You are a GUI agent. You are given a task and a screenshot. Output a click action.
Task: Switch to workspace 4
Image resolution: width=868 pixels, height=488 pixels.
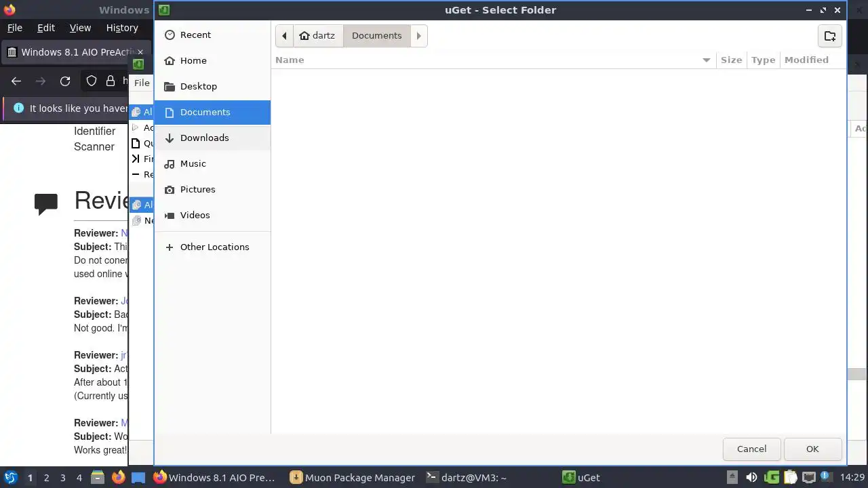point(79,478)
